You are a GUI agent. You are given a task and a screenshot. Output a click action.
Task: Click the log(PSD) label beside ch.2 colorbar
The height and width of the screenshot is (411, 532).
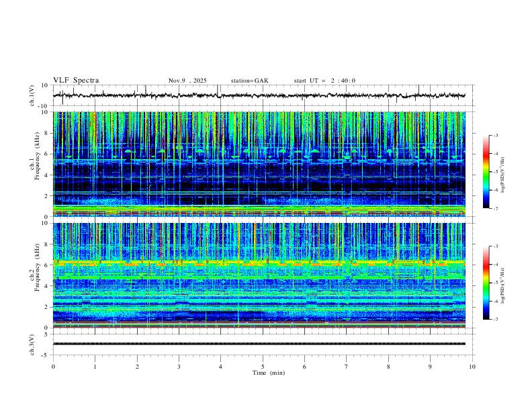tap(503, 285)
